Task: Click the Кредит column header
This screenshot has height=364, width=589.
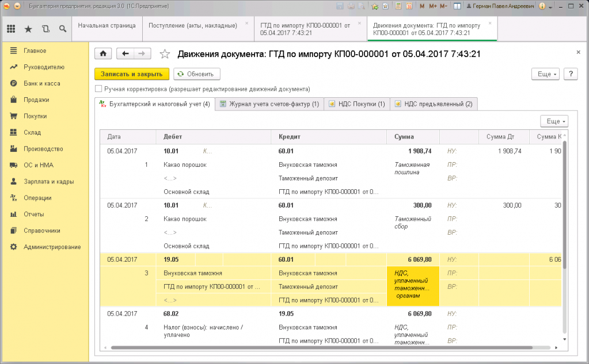Action: point(329,137)
